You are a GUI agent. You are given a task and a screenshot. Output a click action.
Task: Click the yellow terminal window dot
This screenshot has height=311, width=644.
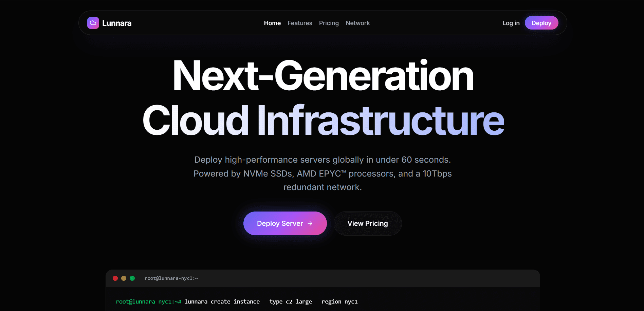tap(124, 278)
